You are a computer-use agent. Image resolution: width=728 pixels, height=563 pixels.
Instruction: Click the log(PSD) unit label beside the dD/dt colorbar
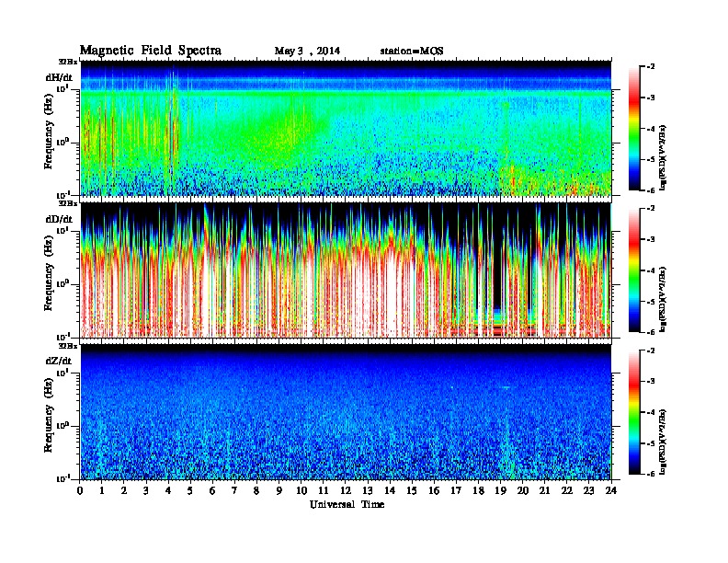coord(664,299)
